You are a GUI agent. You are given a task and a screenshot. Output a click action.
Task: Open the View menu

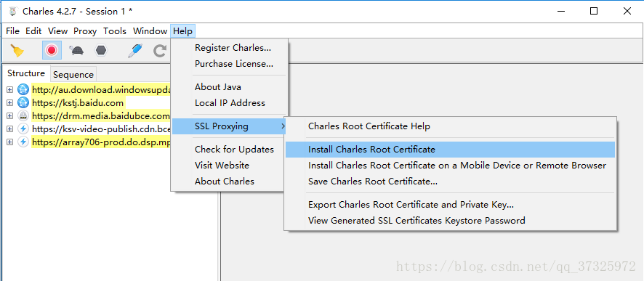[x=57, y=31]
